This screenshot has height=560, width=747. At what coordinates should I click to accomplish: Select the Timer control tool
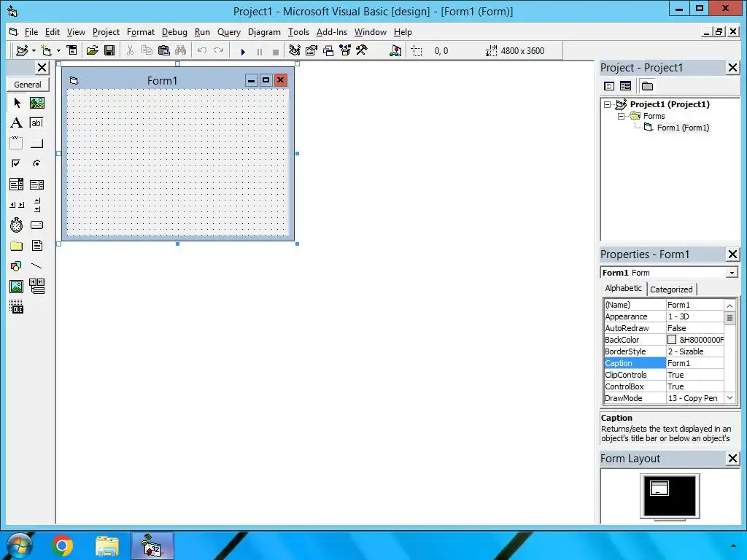point(17,225)
